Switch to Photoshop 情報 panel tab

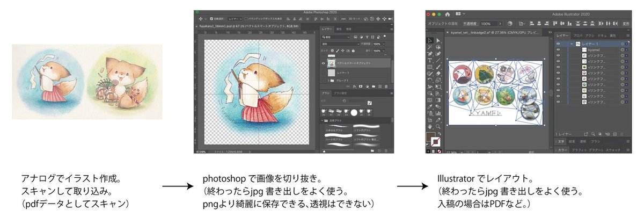point(349,29)
